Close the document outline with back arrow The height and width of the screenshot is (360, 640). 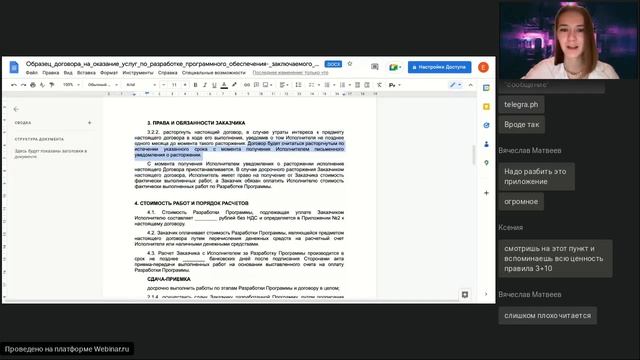(x=16, y=109)
